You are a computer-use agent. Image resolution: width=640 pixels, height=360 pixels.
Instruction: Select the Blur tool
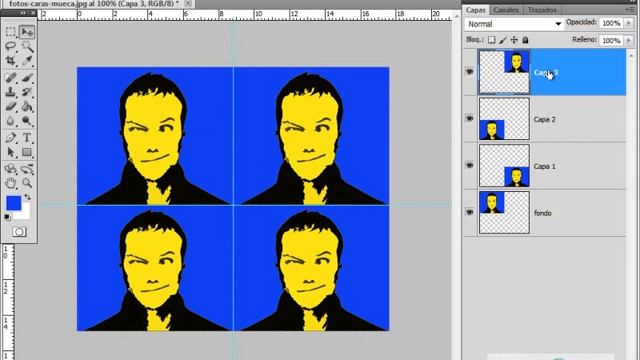click(11, 121)
